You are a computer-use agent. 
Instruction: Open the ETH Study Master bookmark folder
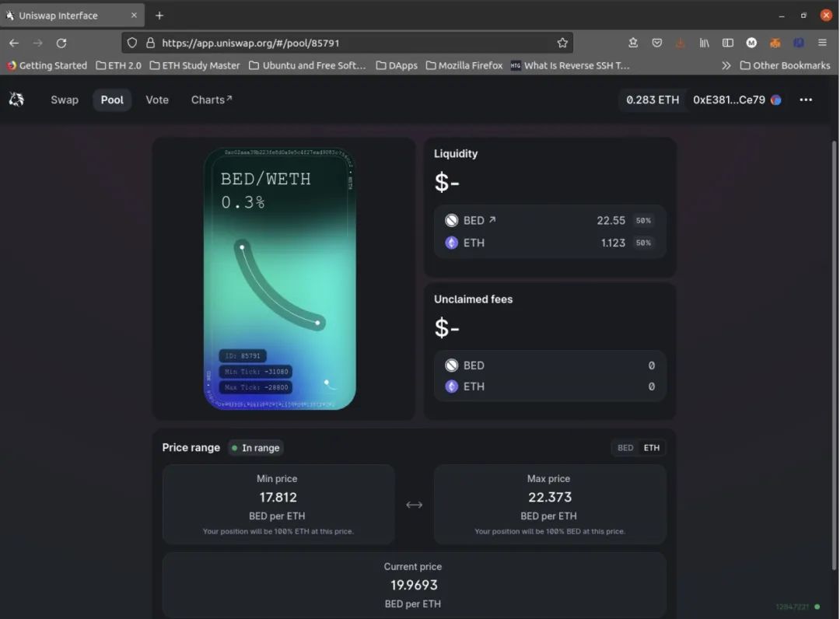pyautogui.click(x=195, y=65)
